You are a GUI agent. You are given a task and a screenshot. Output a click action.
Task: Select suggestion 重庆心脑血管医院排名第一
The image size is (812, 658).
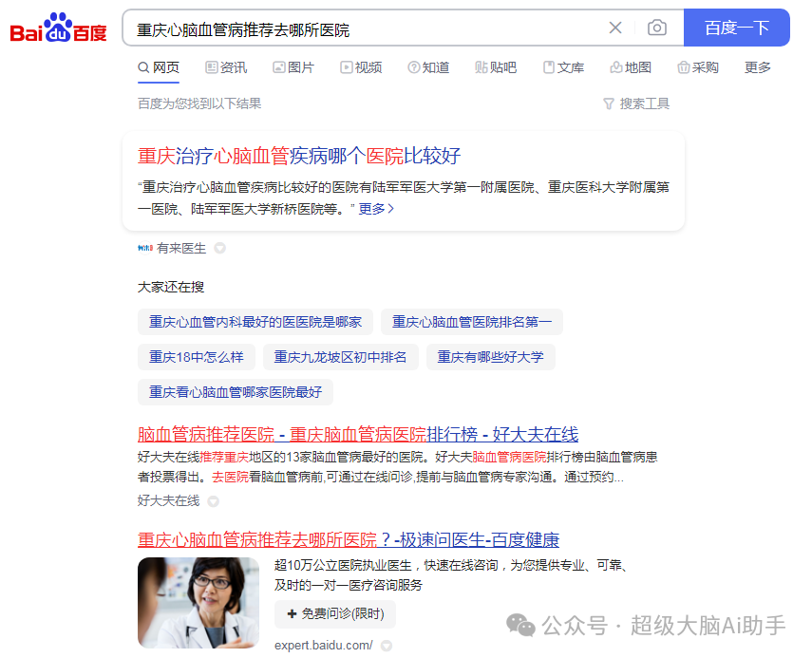(472, 322)
